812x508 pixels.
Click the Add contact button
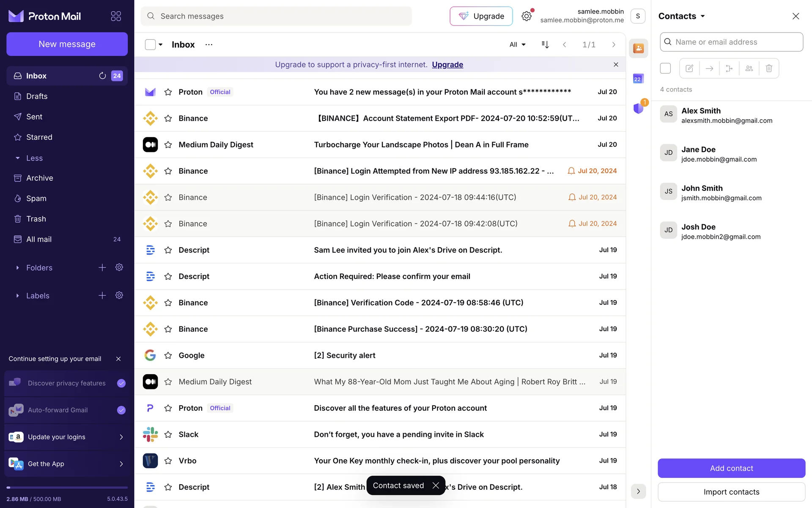(731, 468)
